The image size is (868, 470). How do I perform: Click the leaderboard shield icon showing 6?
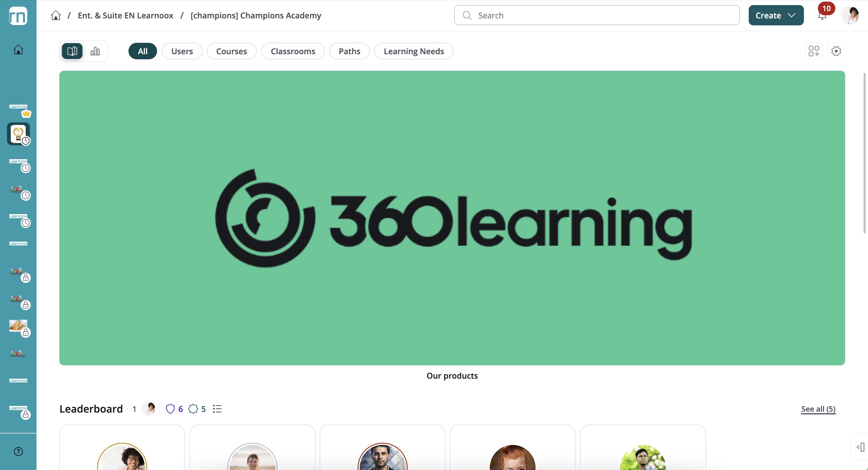click(170, 409)
